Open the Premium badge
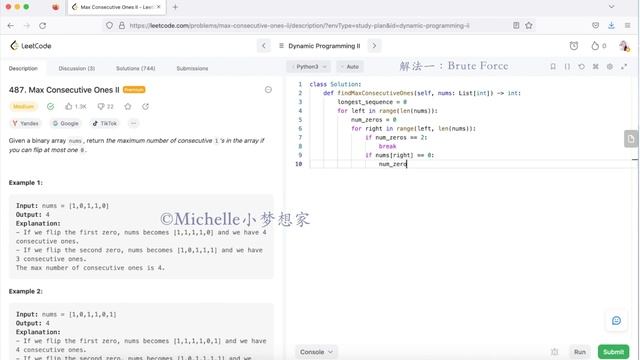 click(x=134, y=89)
